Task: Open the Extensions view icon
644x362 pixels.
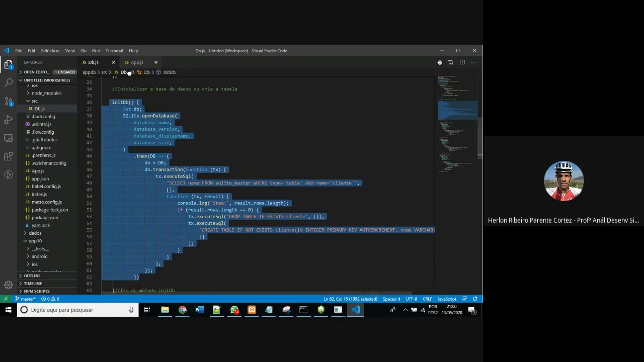Action: 9,156
